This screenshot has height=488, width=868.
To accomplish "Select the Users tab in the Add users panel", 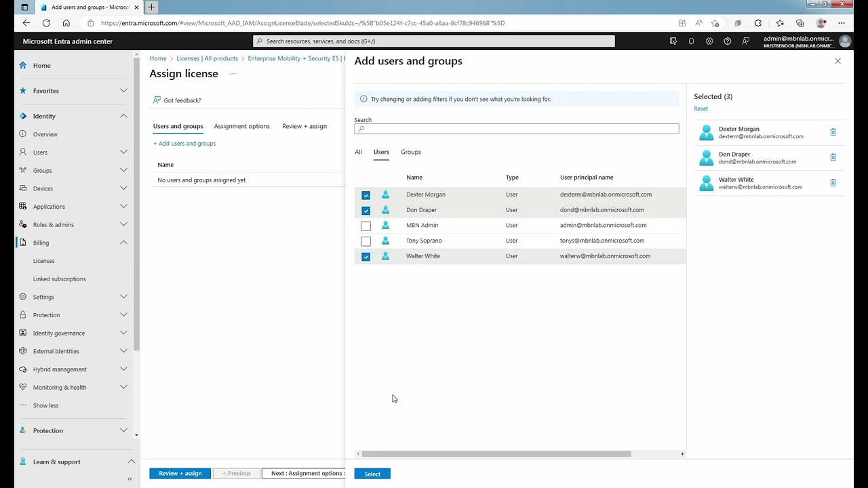I will point(381,152).
